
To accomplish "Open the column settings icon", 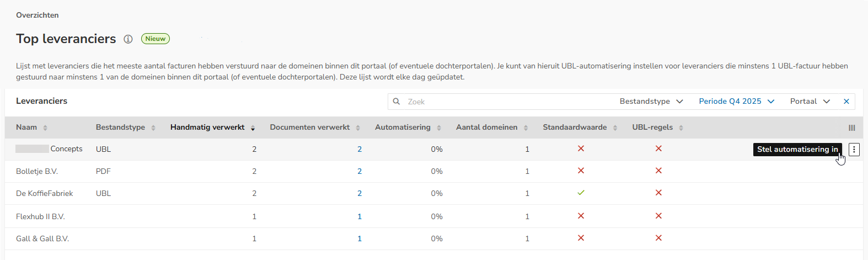I will pos(851,128).
